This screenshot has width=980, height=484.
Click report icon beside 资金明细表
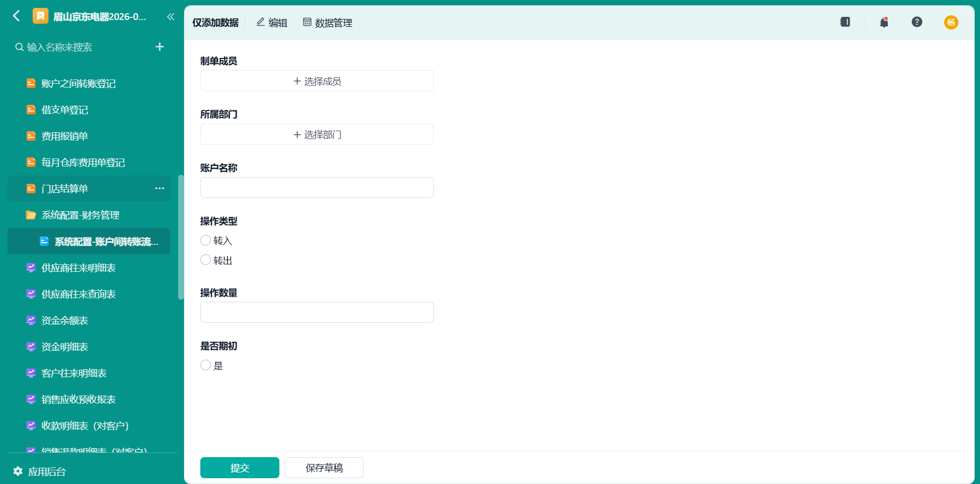[31, 347]
